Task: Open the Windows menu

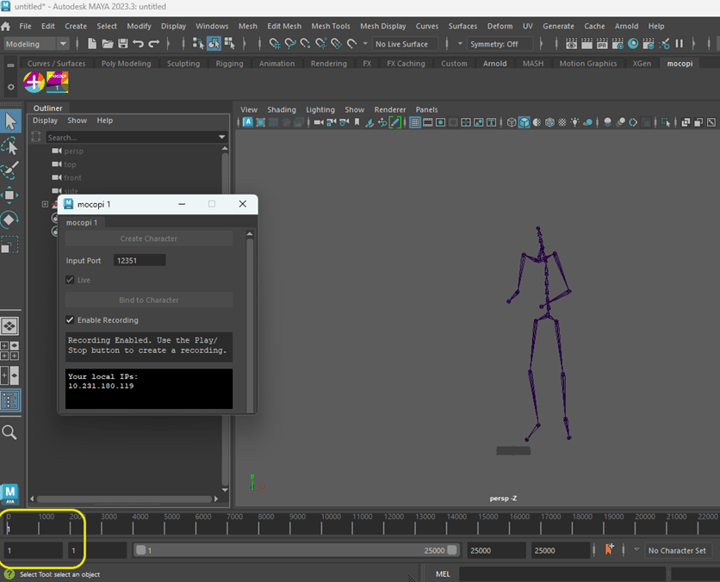Action: click(212, 26)
